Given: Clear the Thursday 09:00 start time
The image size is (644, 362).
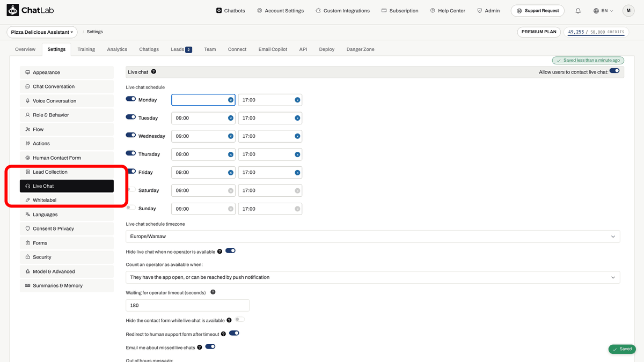Looking at the screenshot, I should (231, 154).
